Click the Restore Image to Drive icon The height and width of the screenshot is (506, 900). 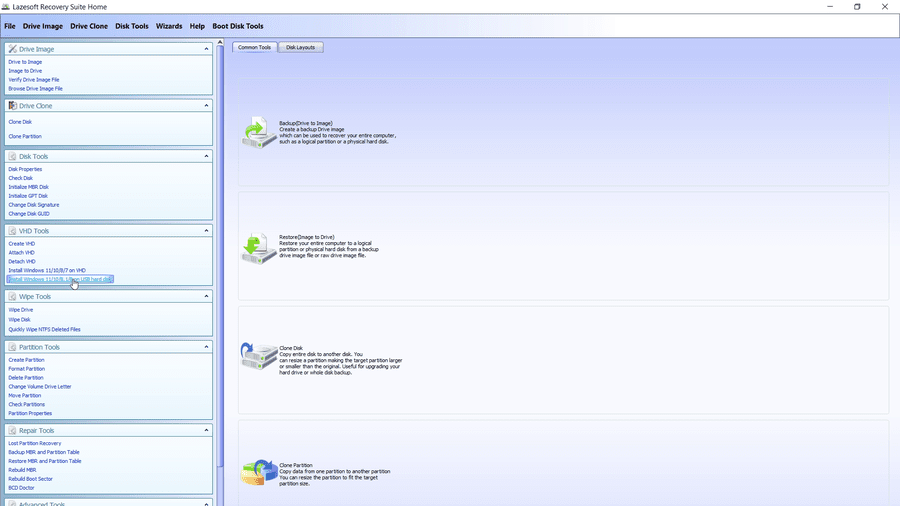259,248
